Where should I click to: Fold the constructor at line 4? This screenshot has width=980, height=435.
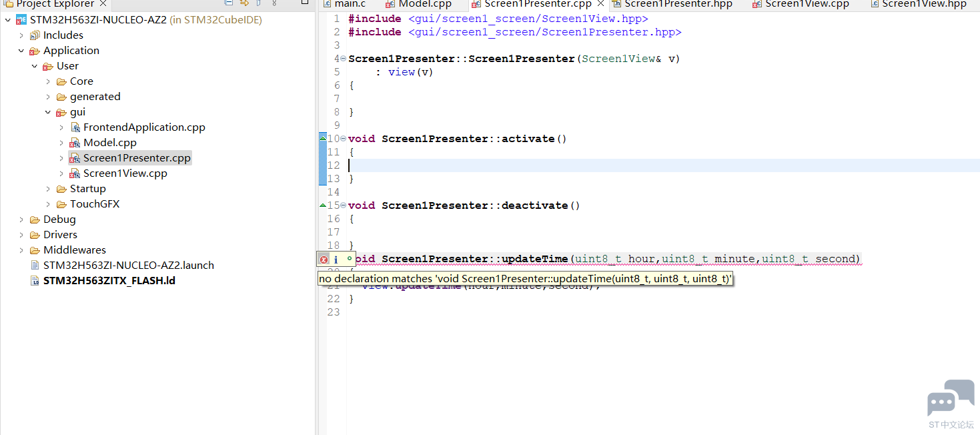click(x=344, y=59)
